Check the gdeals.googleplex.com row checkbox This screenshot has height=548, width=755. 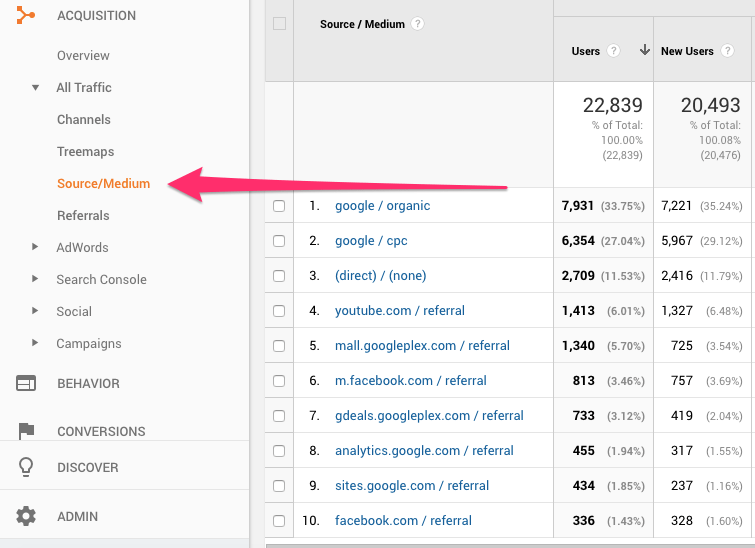279,416
